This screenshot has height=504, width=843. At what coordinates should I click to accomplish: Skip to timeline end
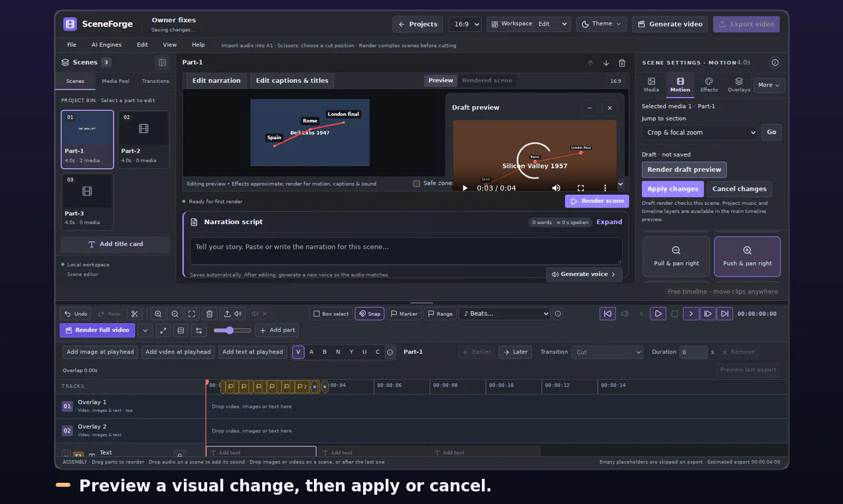[725, 314]
